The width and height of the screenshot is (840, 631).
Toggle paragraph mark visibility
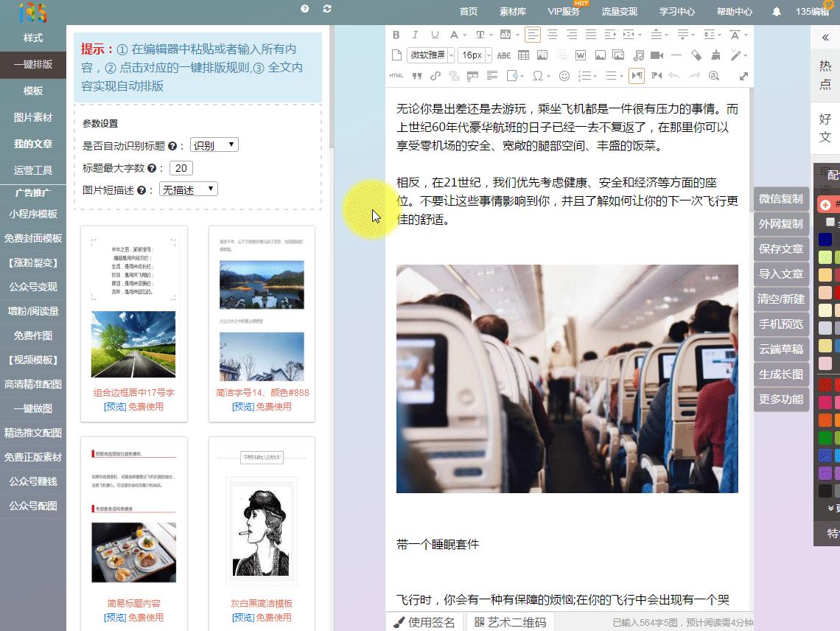[x=637, y=76]
